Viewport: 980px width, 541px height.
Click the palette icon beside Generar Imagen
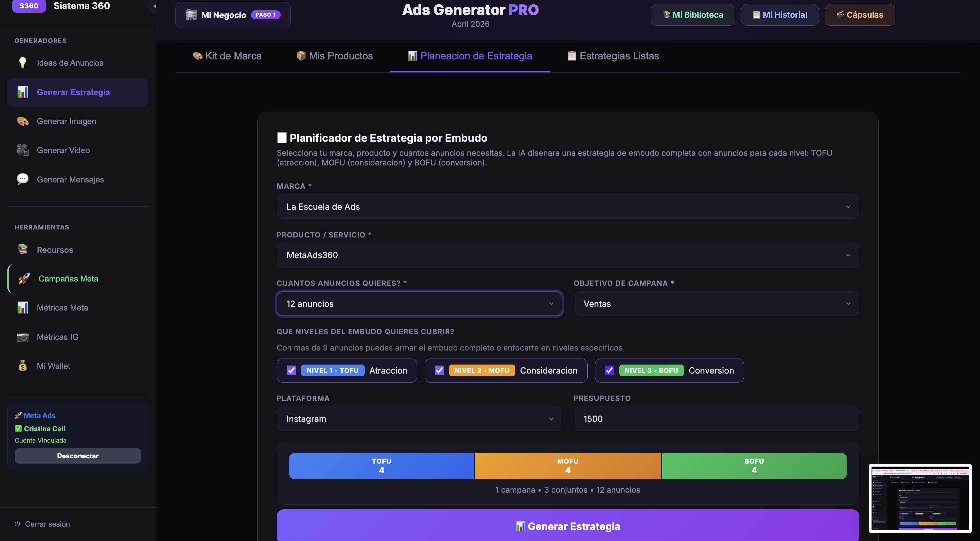(22, 121)
